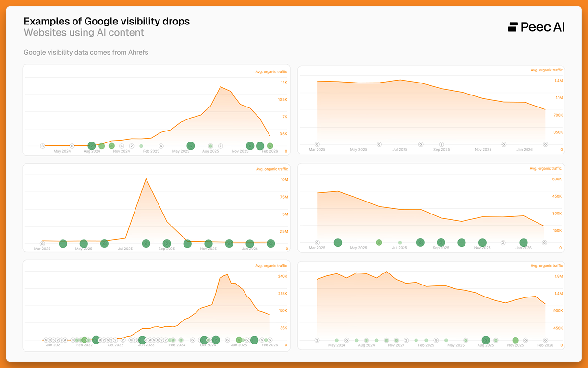Click the '3' update marker in the 1.8M chart
The width and height of the screenshot is (588, 368).
coord(317,340)
